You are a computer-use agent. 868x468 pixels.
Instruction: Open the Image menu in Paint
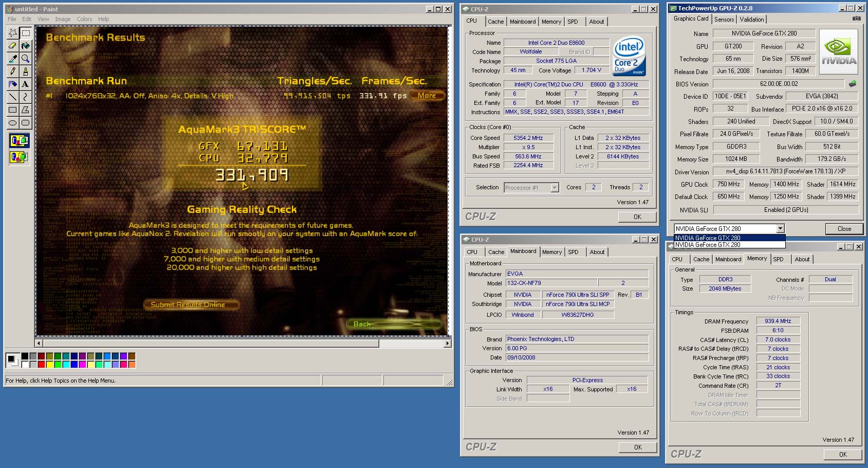coord(63,19)
